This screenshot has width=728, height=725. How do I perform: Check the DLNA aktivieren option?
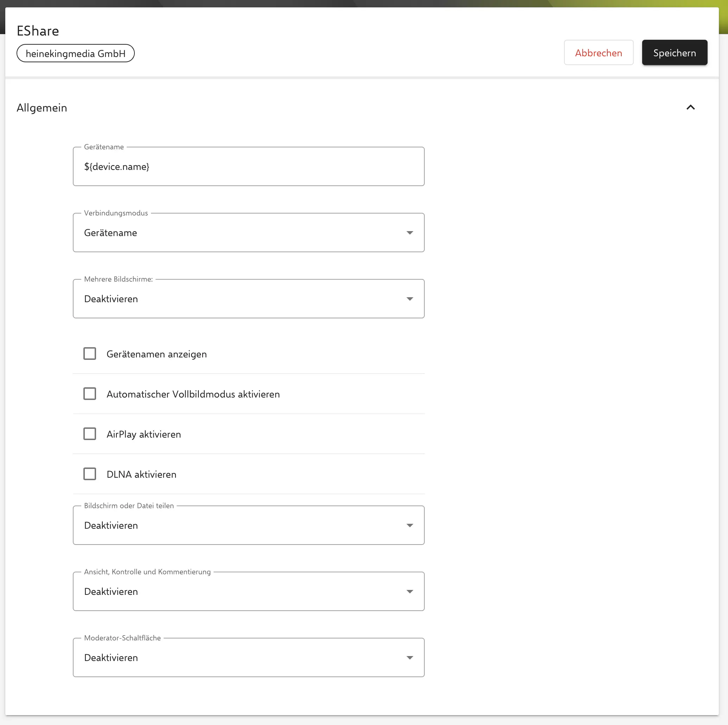point(90,474)
